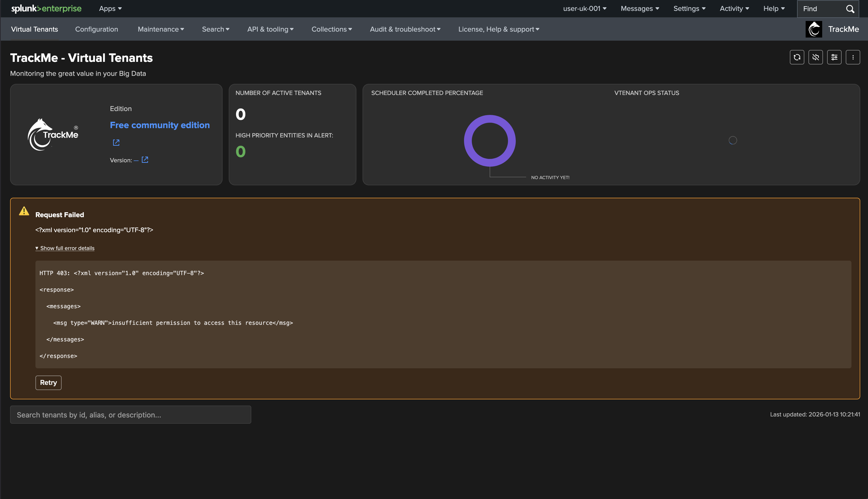The width and height of the screenshot is (868, 499).
Task: Click external link icon under edition
Action: 116,143
